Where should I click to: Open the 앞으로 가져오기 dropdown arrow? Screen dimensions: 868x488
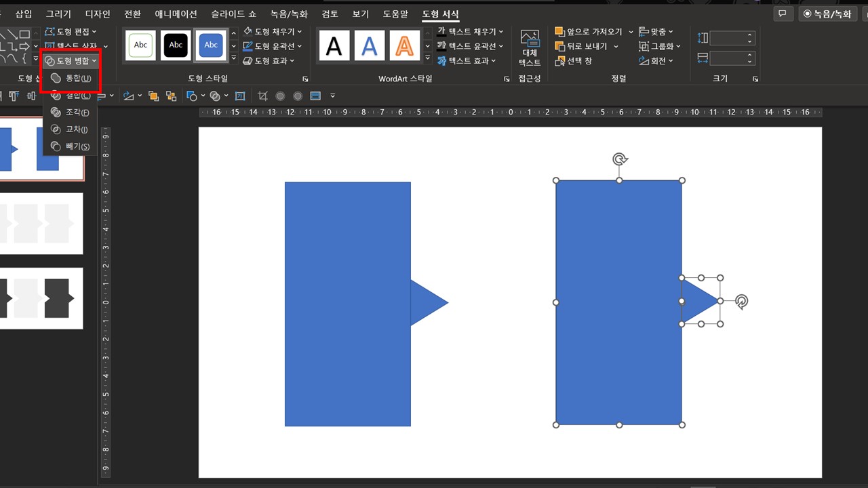[631, 32]
